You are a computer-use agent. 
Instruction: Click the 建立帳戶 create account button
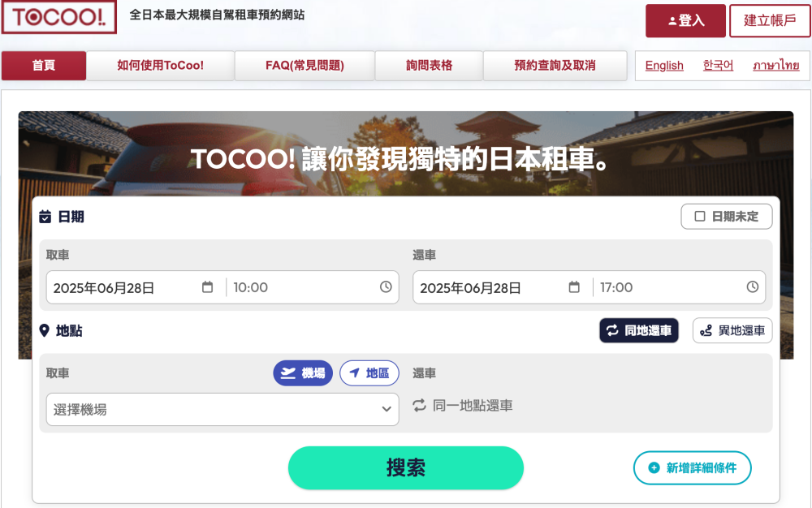point(770,20)
